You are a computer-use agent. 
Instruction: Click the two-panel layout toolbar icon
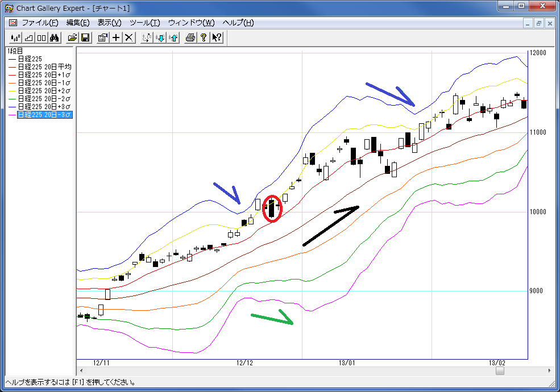42,37
